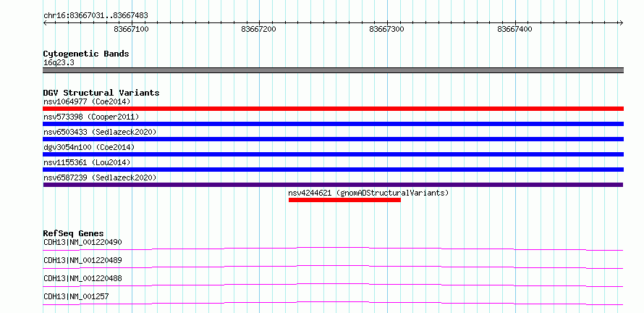Open the CDH13|NM_001257 transcript label
The width and height of the screenshot is (644, 313).
76,296
